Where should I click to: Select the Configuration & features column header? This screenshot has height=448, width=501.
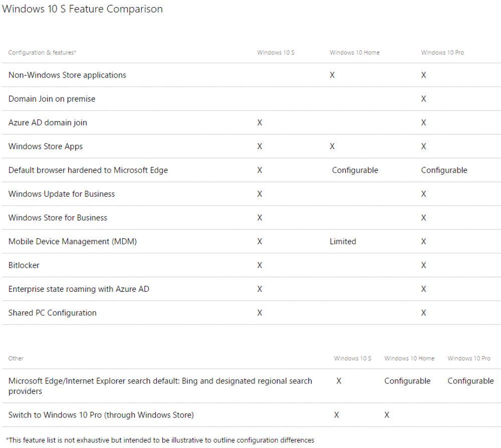42,53
